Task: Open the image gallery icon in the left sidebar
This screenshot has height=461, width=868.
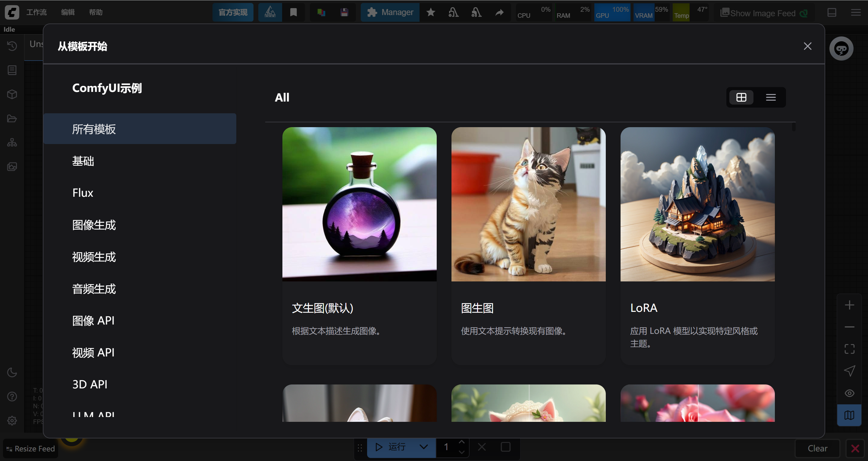Action: (x=12, y=166)
